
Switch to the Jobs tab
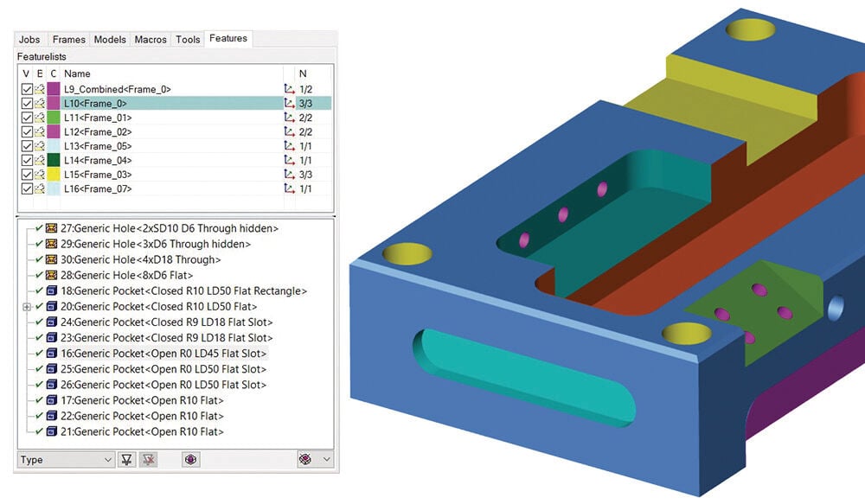click(x=29, y=39)
